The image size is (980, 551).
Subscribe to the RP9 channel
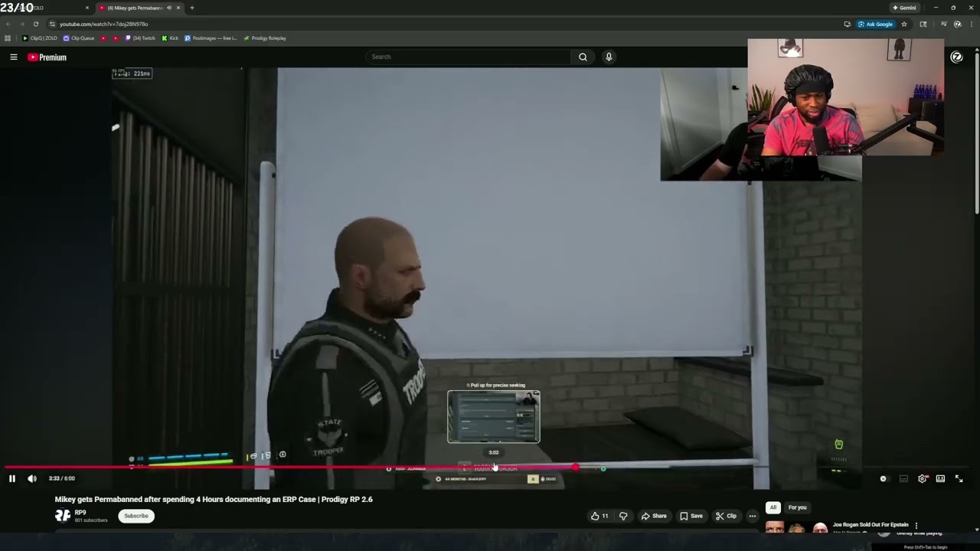coord(136,516)
